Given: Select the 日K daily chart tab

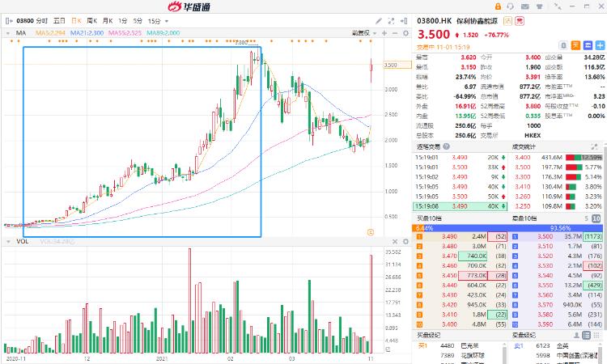Looking at the screenshot, I should click(x=76, y=21).
